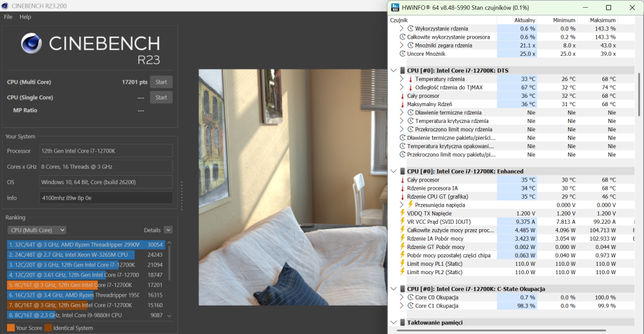Click thermometer icon beside Temperatury rdzenia

click(x=410, y=79)
